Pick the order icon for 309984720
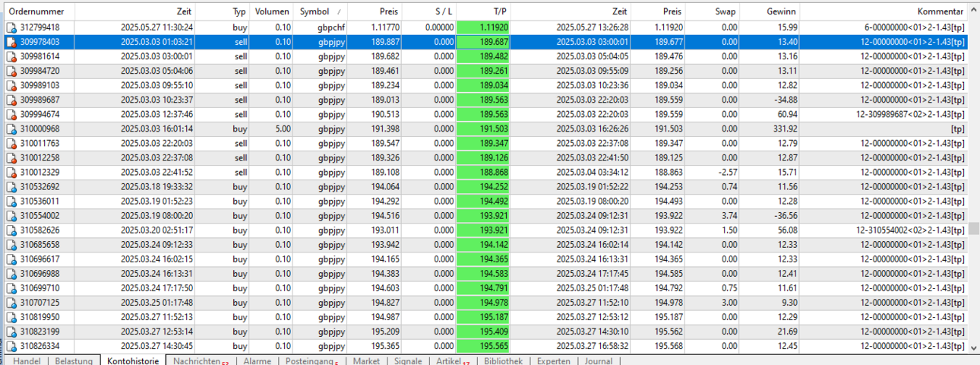The height and width of the screenshot is (365, 980). click(11, 71)
